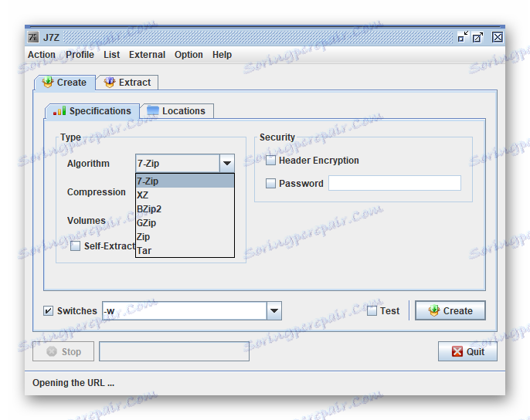
Task: Click the Password input field
Action: click(x=395, y=183)
